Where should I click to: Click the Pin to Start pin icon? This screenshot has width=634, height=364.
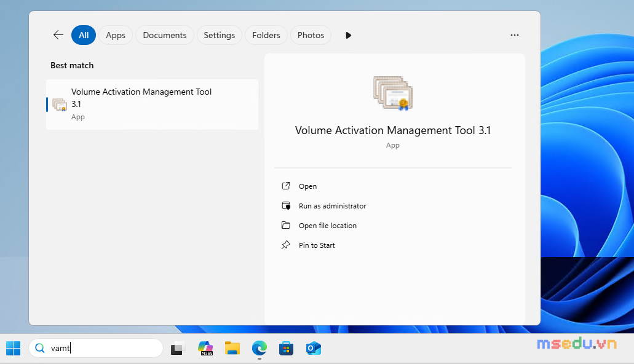(x=286, y=245)
